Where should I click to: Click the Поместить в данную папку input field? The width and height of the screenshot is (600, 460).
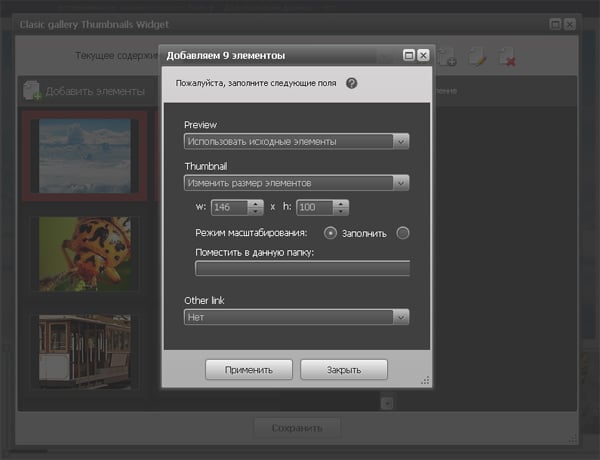(302, 267)
